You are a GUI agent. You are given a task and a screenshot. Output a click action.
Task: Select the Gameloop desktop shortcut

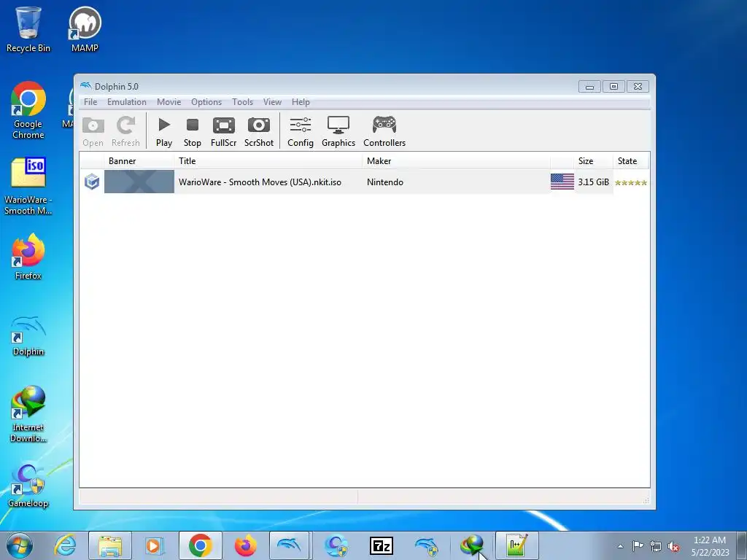pos(28,485)
